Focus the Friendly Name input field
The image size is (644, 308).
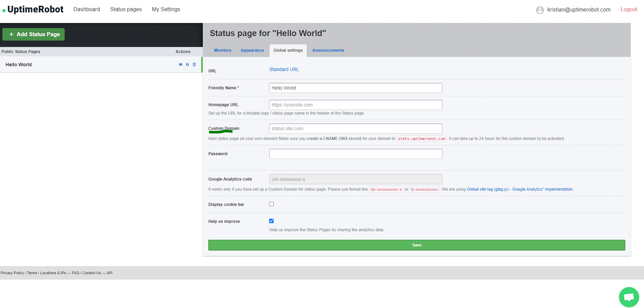click(356, 88)
